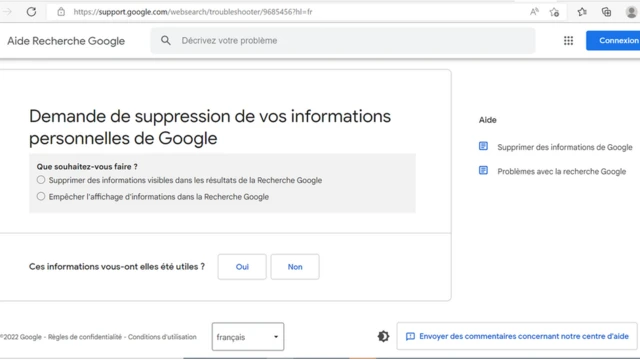Open "Problèmes avec la recherche Google" link
This screenshot has width=640, height=360.
pyautogui.click(x=562, y=171)
